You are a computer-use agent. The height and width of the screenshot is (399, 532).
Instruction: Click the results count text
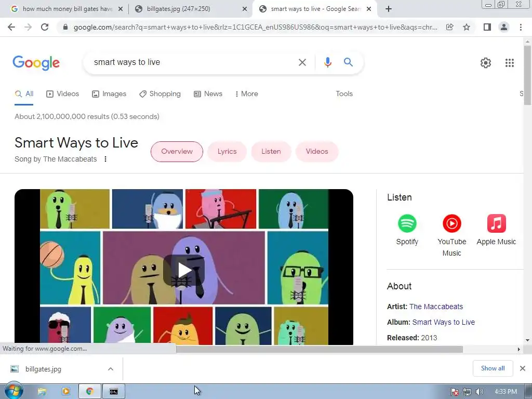point(87,117)
